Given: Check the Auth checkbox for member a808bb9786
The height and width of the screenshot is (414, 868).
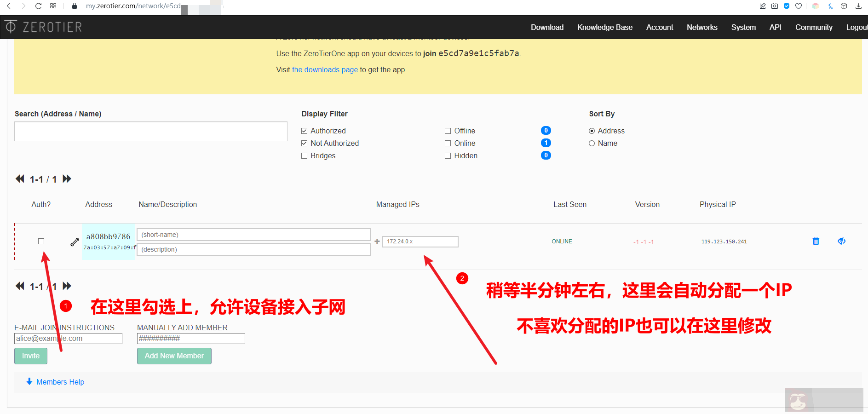Looking at the screenshot, I should [41, 241].
